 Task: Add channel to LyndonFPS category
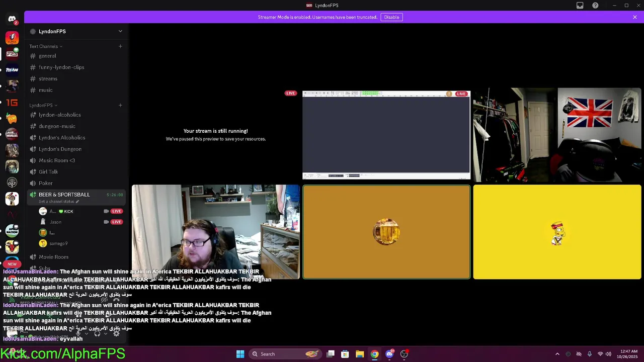120,105
